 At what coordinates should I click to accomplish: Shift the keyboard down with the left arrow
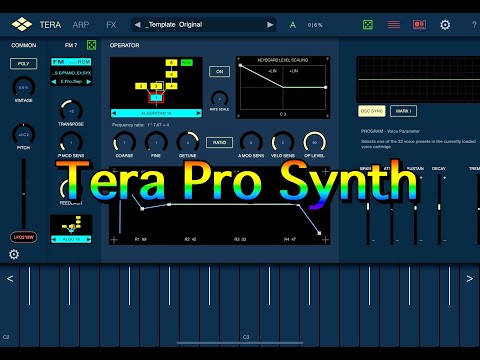pos(10,278)
